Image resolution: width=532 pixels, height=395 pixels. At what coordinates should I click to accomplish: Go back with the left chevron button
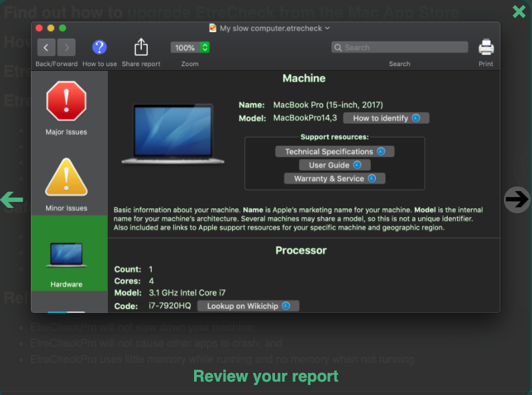pyautogui.click(x=46, y=47)
